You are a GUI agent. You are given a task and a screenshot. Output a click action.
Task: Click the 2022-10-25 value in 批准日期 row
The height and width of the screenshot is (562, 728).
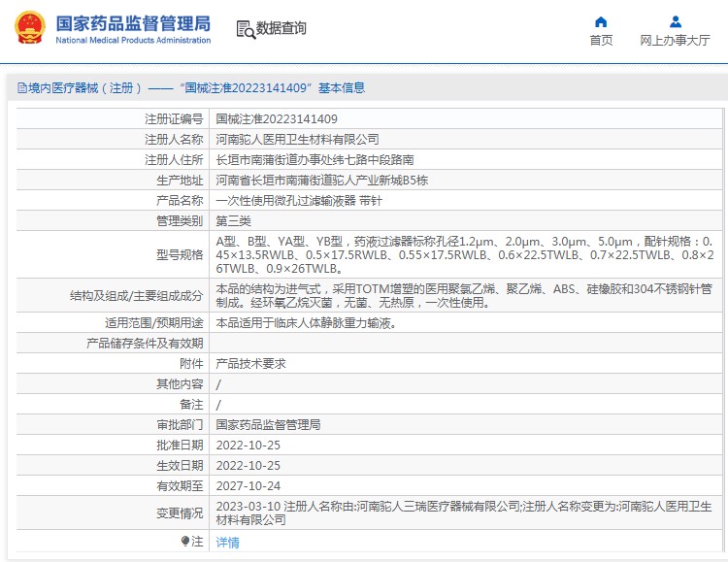(x=248, y=445)
